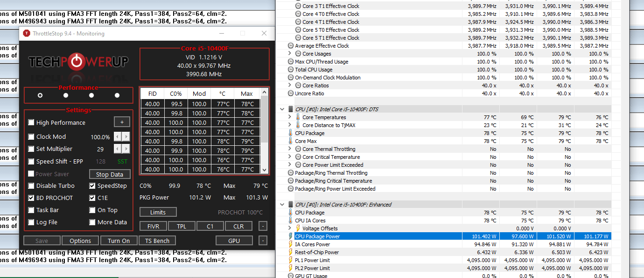Collapse the Intel Core i5-10400F DTS section
Image resolution: width=644 pixels, height=278 pixels.
[282, 109]
